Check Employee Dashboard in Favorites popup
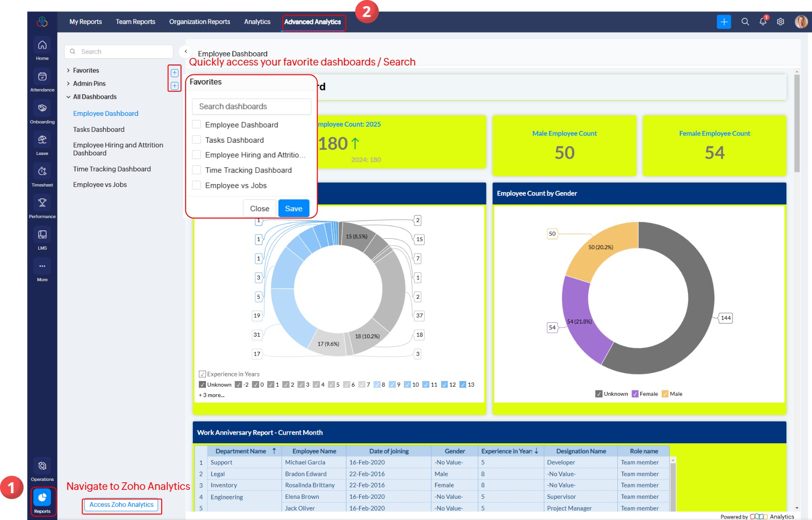The image size is (812, 520). coord(197,125)
